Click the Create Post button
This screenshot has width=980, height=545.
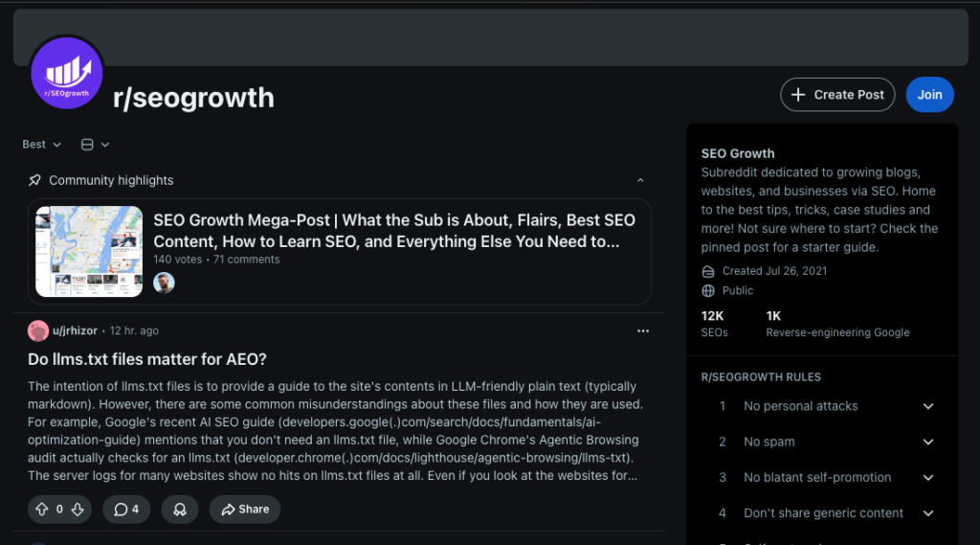pos(837,95)
